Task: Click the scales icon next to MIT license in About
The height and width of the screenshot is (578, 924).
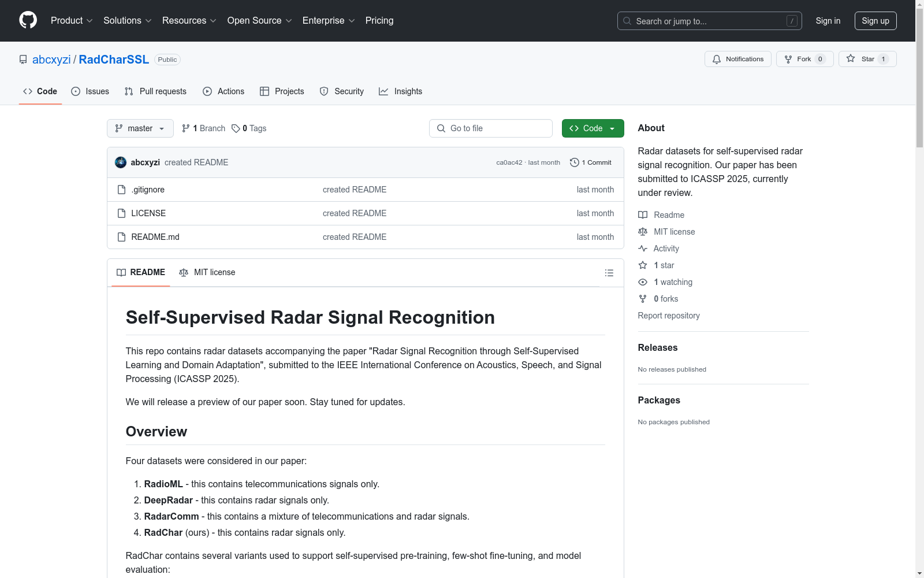Action: pyautogui.click(x=643, y=232)
